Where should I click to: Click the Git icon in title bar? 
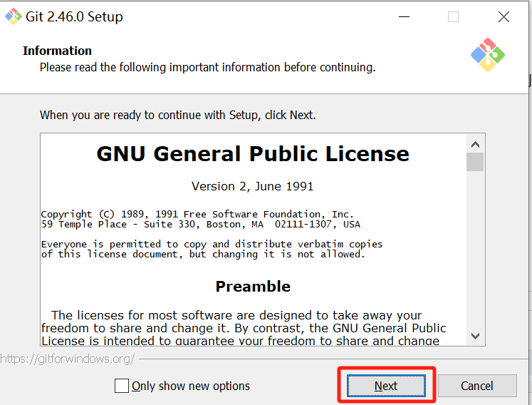tap(14, 16)
